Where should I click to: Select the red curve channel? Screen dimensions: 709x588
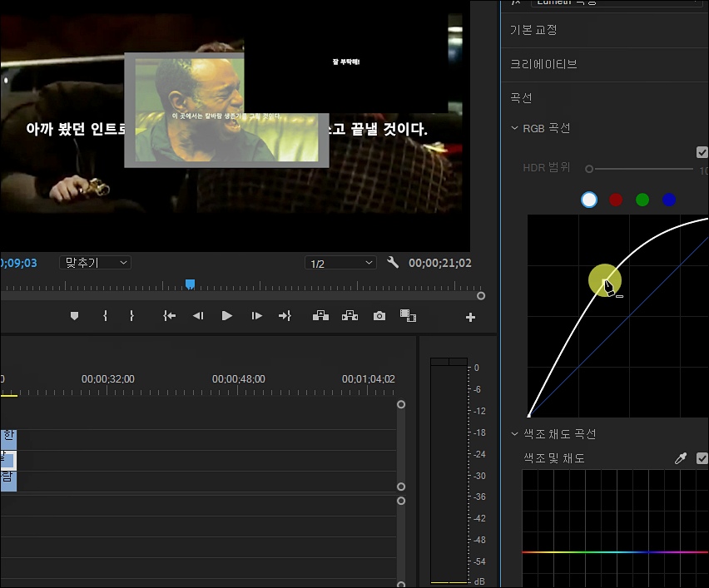tap(616, 200)
